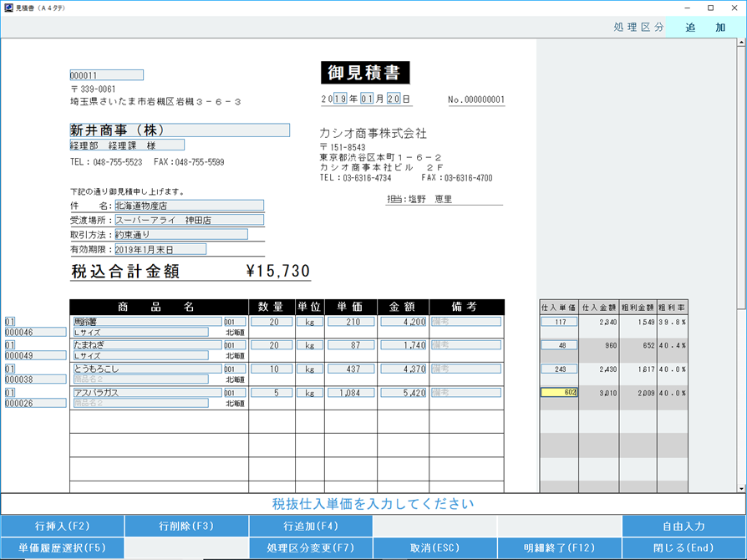The width and height of the screenshot is (747, 560).
Task: Click 処理区分変更(F7) button
Action: tap(311, 548)
